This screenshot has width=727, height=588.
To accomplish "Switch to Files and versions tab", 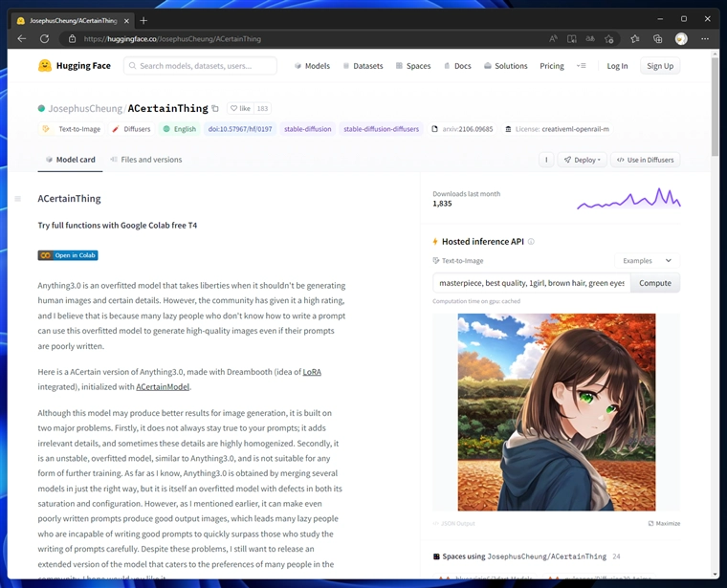I will pos(145,160).
